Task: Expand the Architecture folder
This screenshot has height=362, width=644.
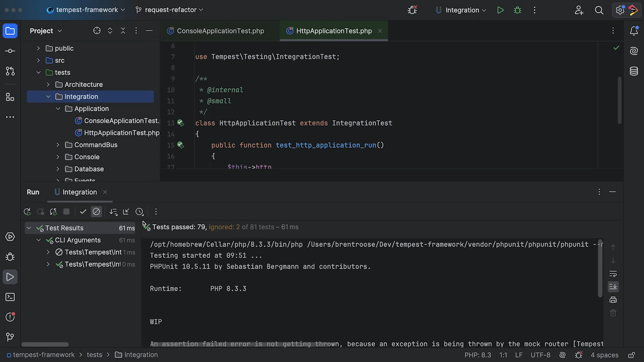Action: [x=48, y=84]
